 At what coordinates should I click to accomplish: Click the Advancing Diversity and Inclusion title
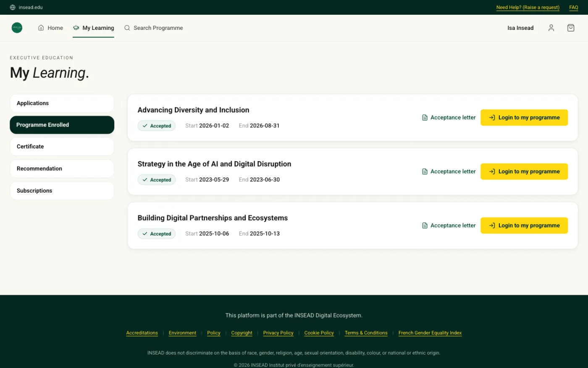pos(193,110)
